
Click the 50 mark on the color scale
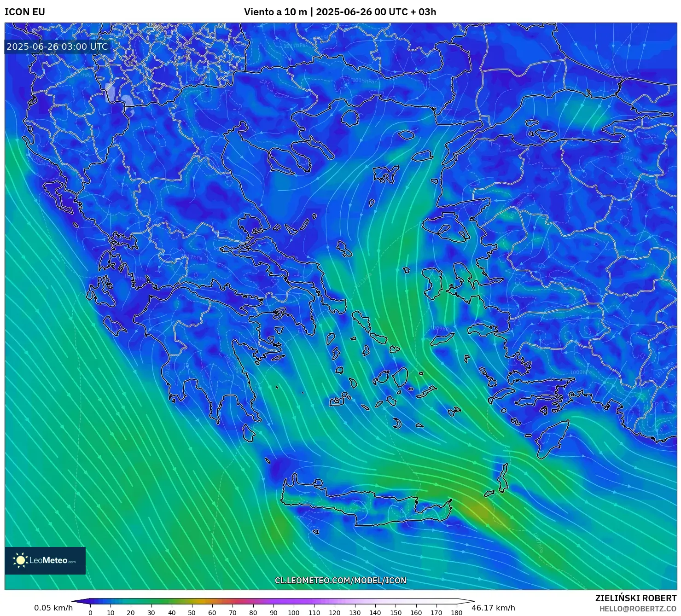point(192,612)
